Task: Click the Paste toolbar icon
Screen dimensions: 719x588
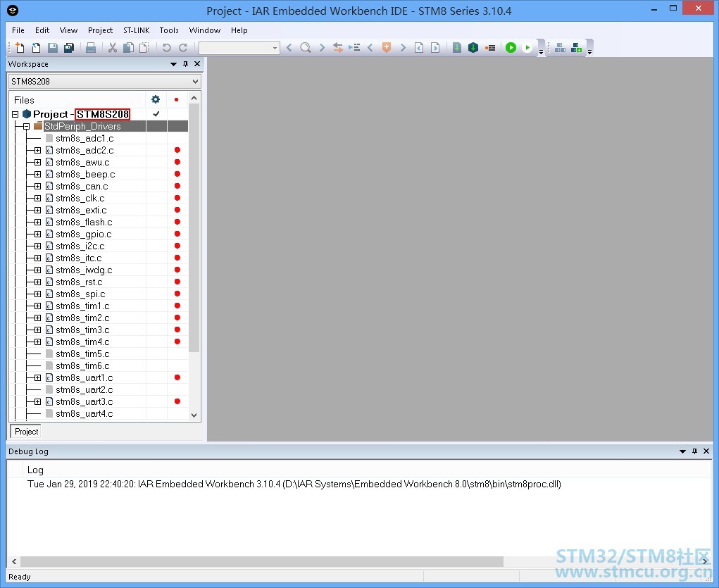Action: 144,47
